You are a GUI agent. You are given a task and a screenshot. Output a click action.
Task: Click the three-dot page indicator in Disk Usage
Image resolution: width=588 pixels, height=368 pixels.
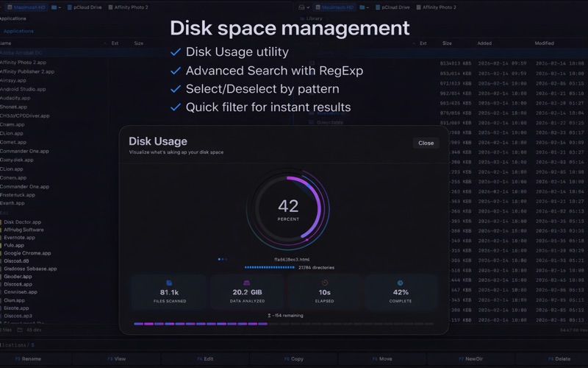coord(223,259)
